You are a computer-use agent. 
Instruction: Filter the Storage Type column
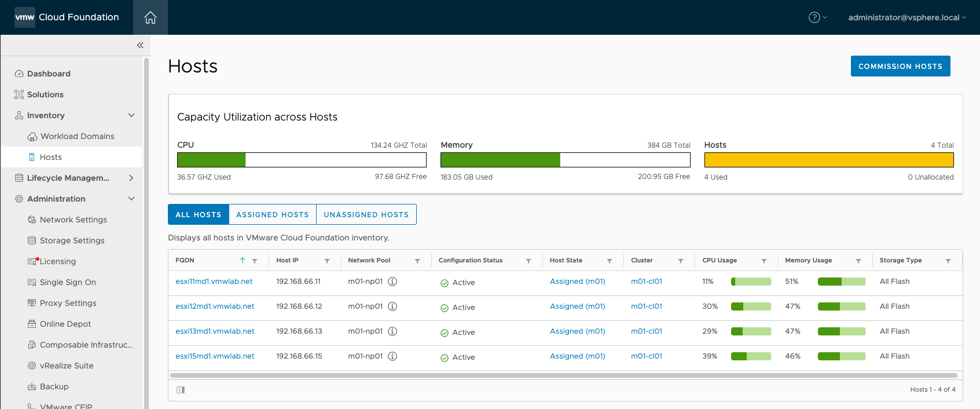[948, 261]
